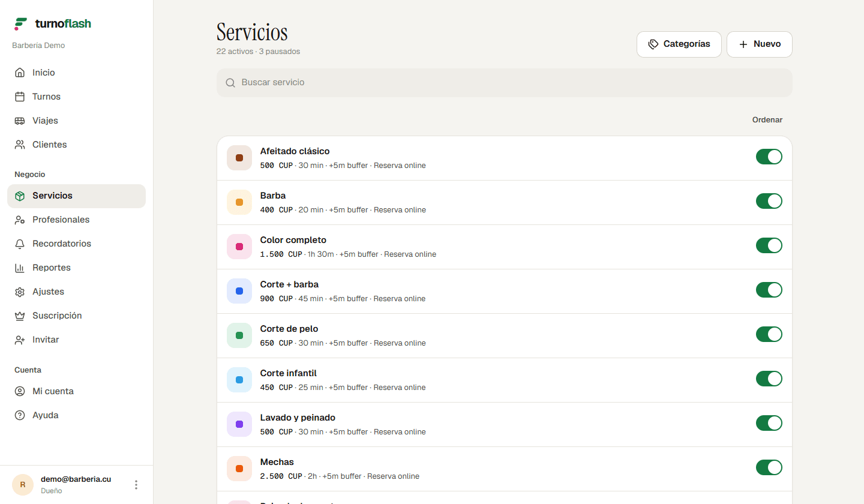Disable the Afeitado clásico service toggle

[x=769, y=157]
